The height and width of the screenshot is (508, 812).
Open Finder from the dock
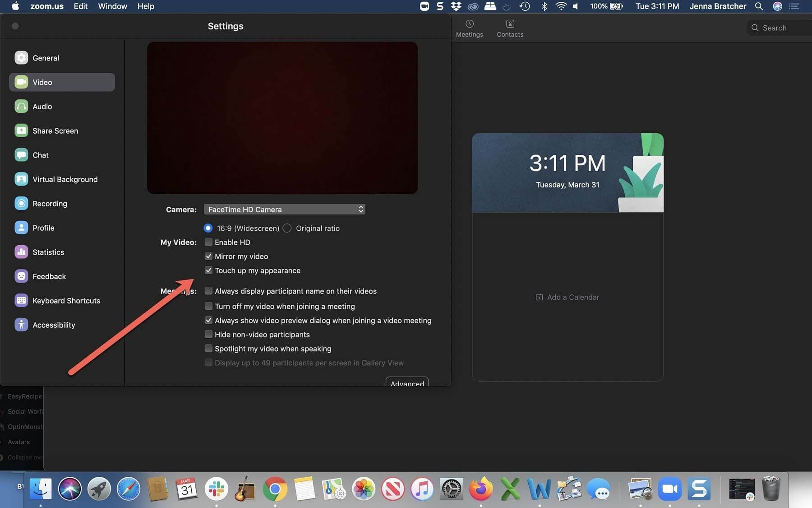pyautogui.click(x=41, y=489)
